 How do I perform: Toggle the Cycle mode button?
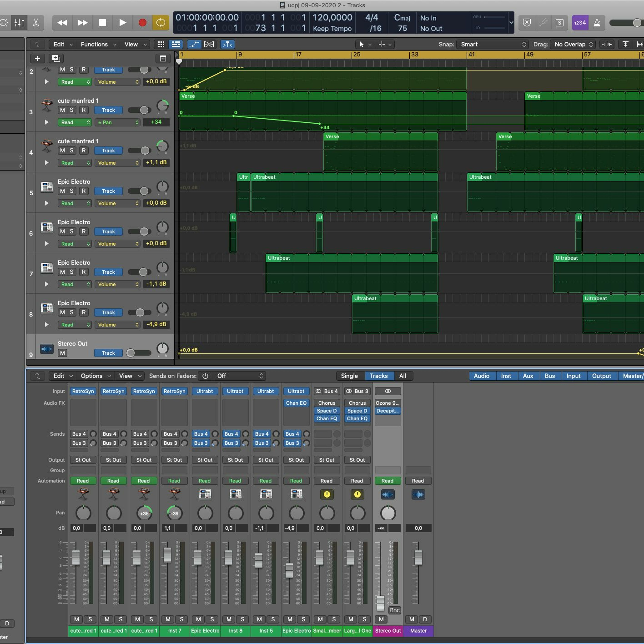[161, 23]
